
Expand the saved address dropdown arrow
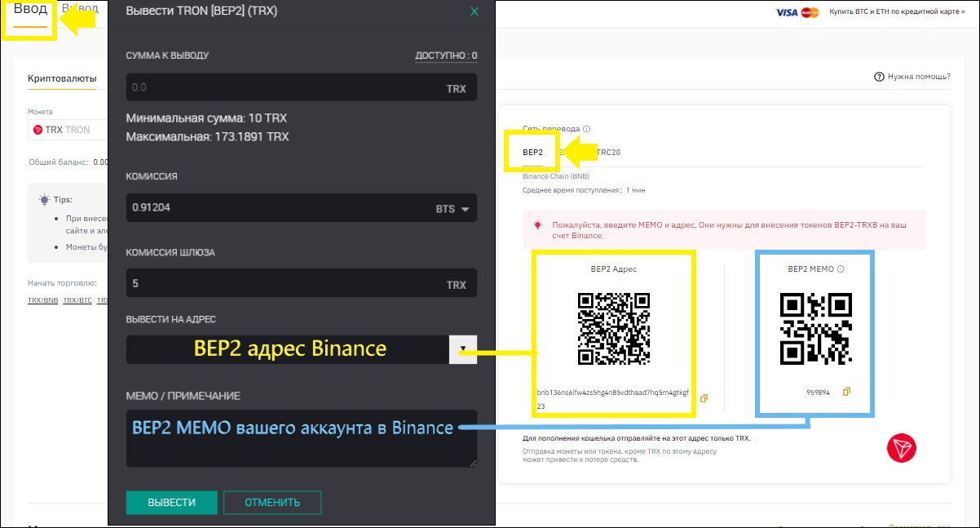click(463, 349)
